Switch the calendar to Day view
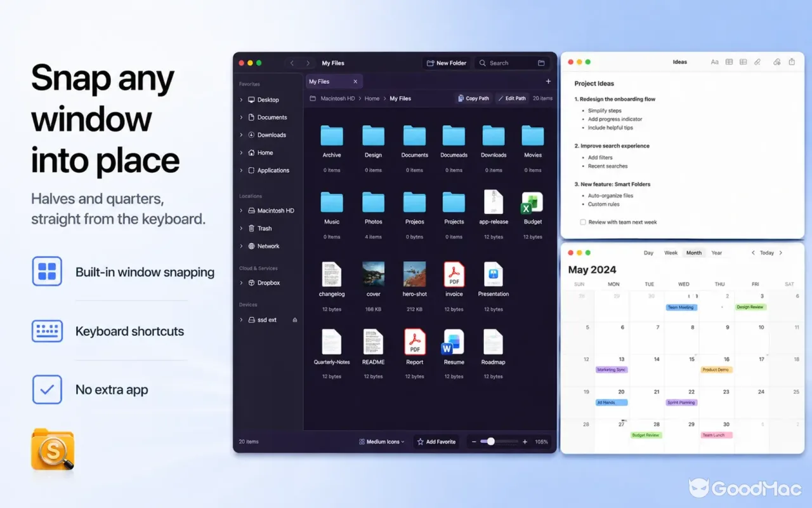812x508 pixels. tap(648, 253)
